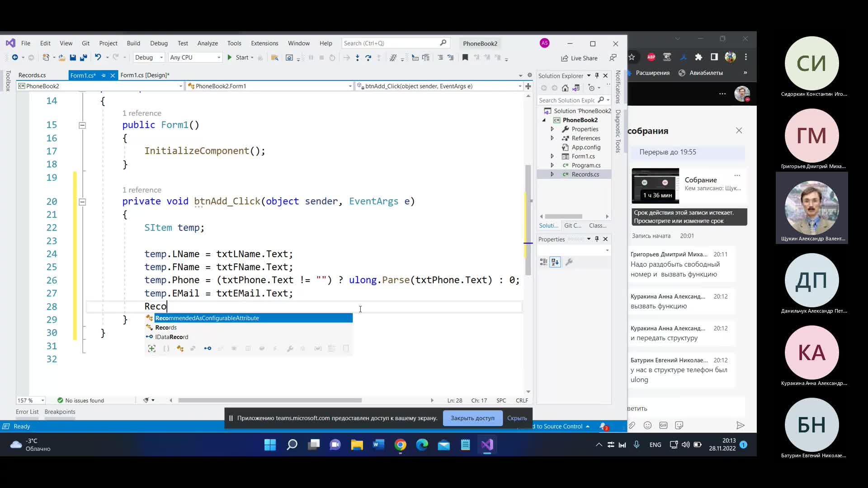Click the Property Pages wrench icon
This screenshot has width=868, height=488.
click(x=569, y=262)
